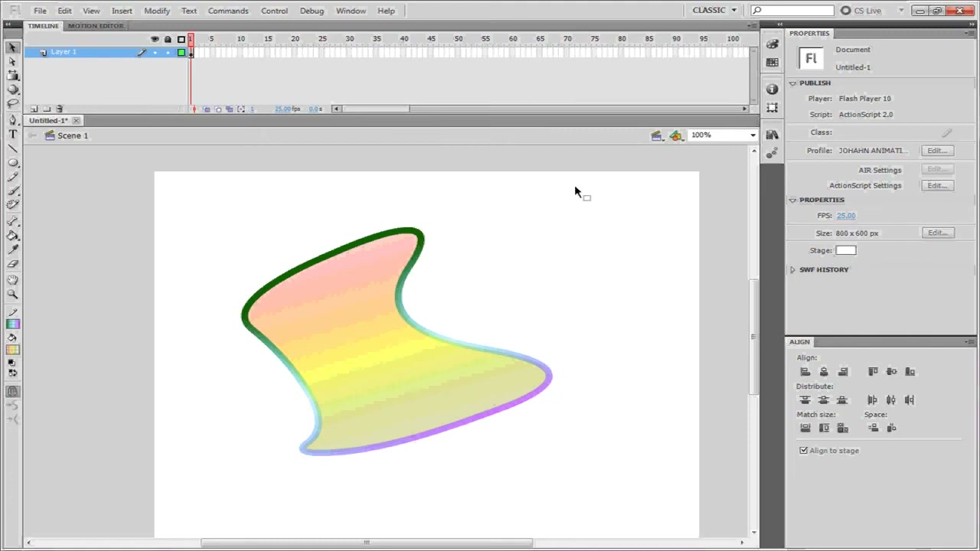
Task: Open Align panel options menu
Action: coord(971,342)
